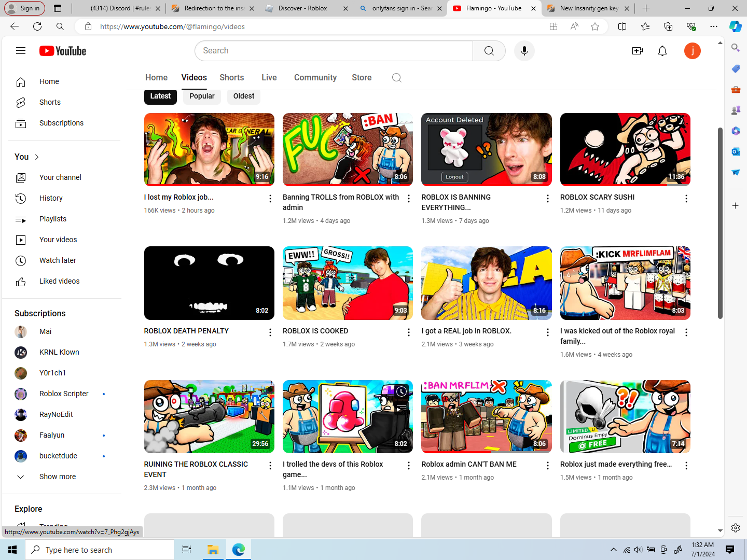Open the Edge sidebar settings gear
This screenshot has height=560, width=747.
[736, 528]
